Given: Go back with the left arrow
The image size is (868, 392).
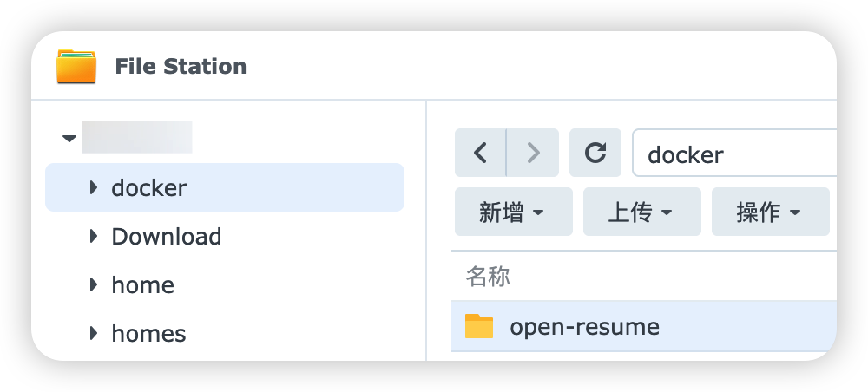Looking at the screenshot, I should point(480,154).
